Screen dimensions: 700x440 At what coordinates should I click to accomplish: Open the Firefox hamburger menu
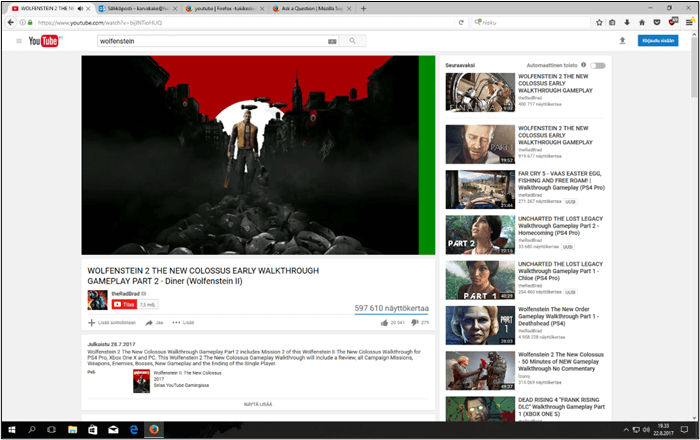(x=690, y=22)
